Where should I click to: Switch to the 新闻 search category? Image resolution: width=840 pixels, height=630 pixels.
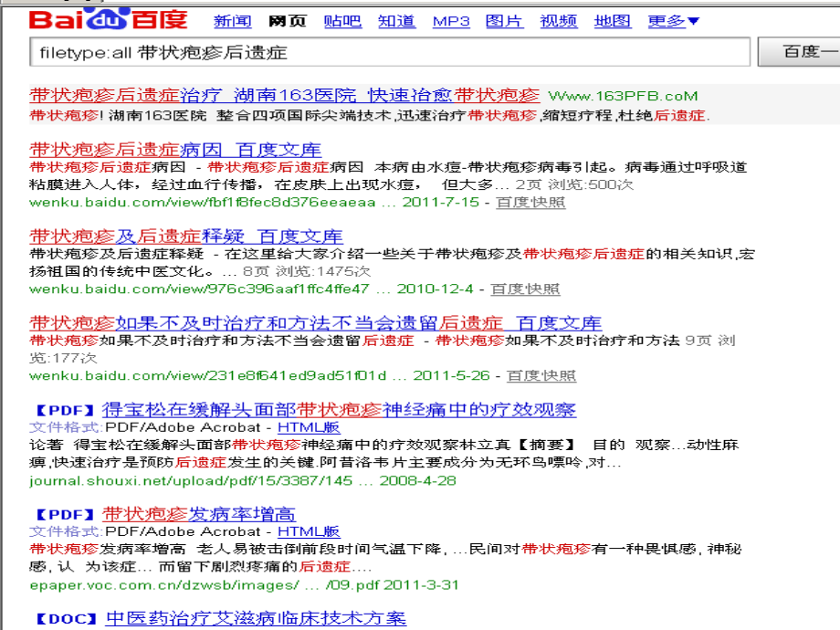click(233, 21)
